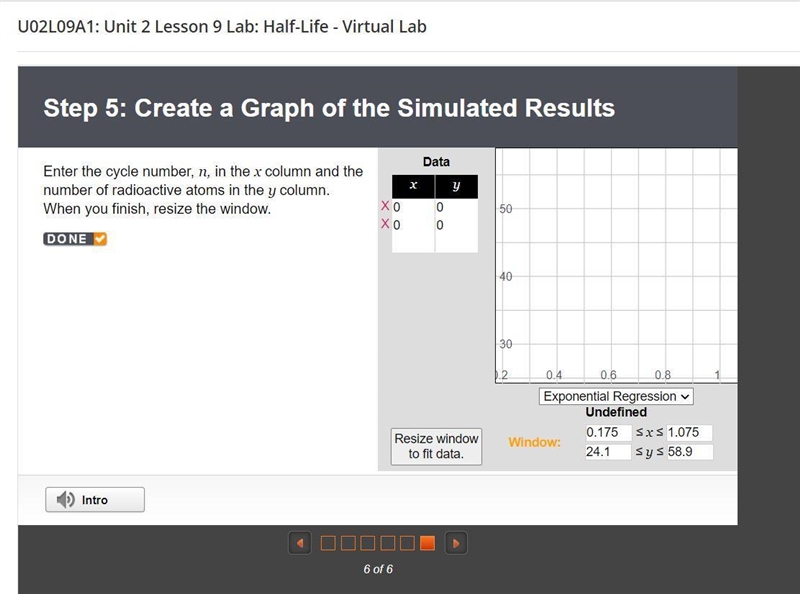
Task: Click the 40 label on graph y-axis
Action: point(506,277)
